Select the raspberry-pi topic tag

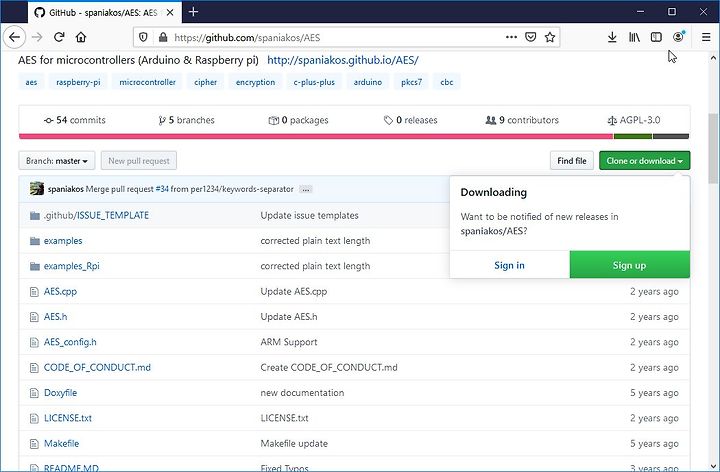78,82
